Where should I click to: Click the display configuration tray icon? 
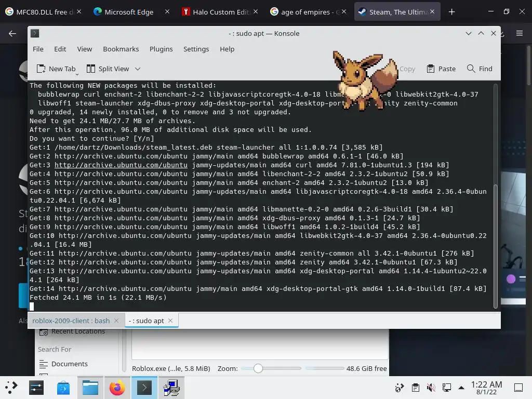pos(446,388)
